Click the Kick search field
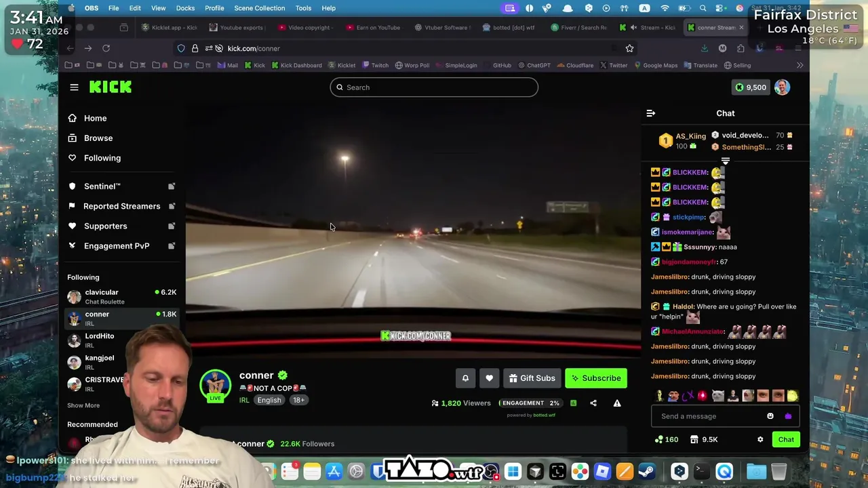Image resolution: width=868 pixels, height=488 pixels. (x=434, y=87)
